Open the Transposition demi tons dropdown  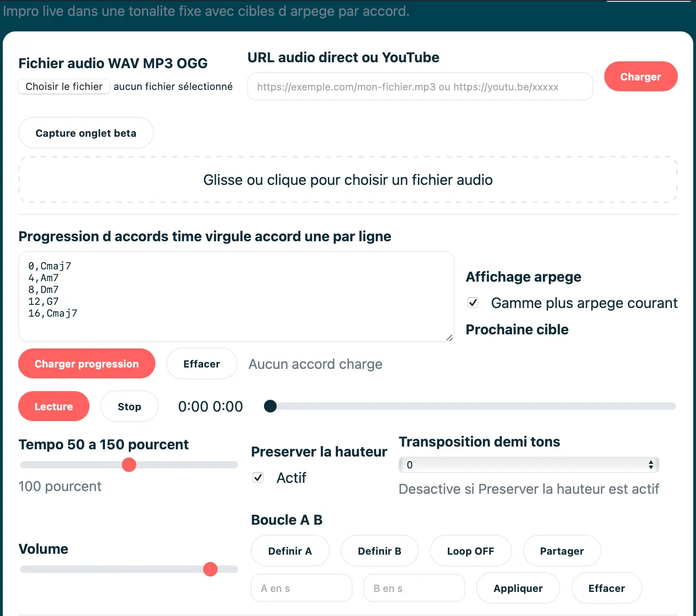pos(528,465)
